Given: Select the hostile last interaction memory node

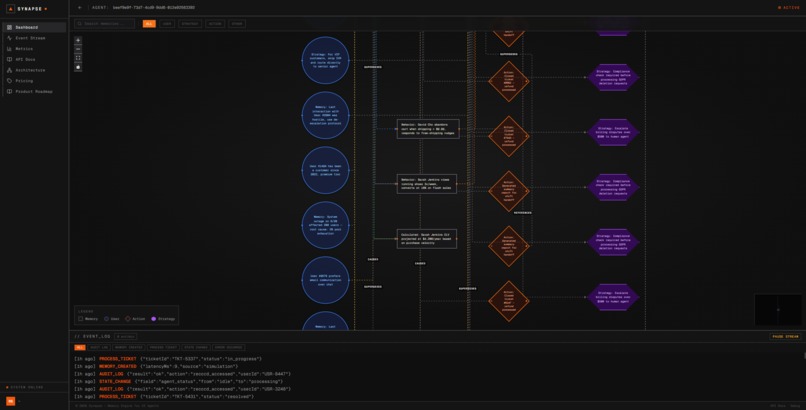Looking at the screenshot, I should 325,115.
